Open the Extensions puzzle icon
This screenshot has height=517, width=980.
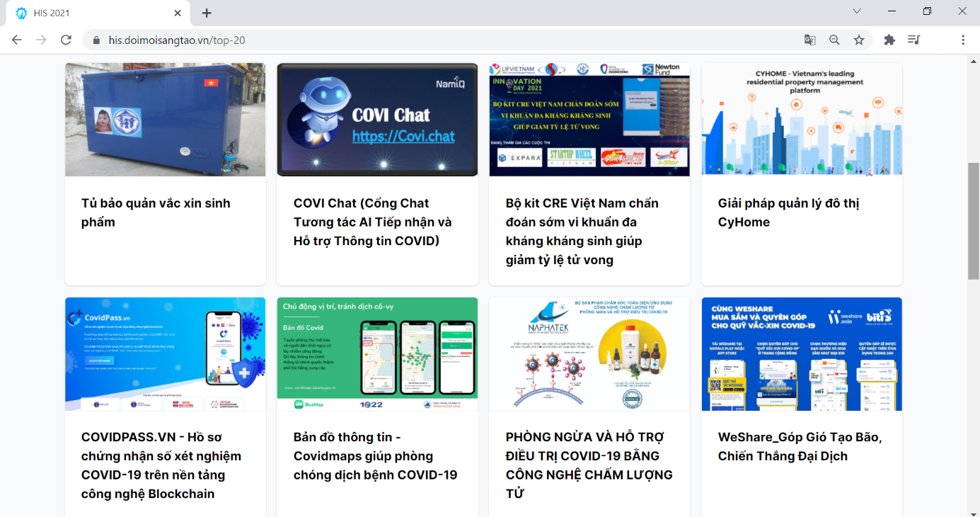click(x=889, y=40)
